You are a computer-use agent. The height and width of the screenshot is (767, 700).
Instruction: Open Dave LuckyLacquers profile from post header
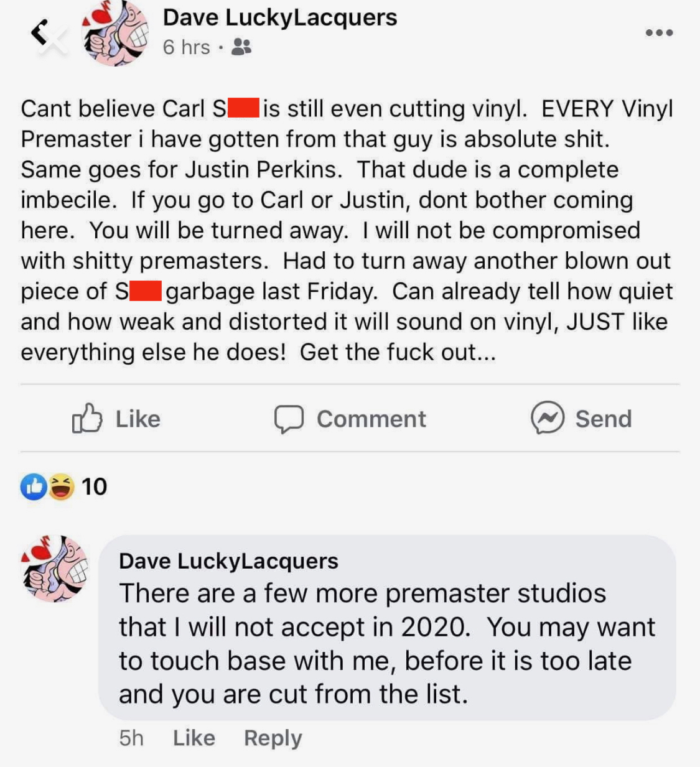(279, 17)
